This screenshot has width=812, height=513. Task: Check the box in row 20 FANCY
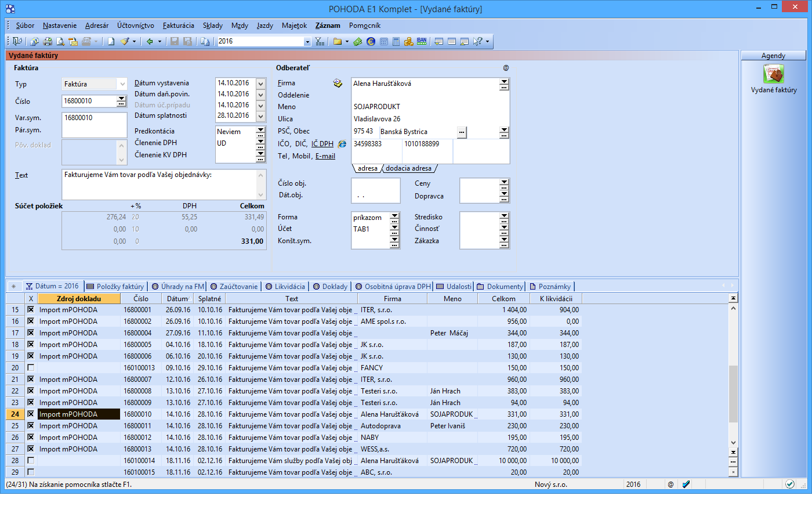pos(31,368)
